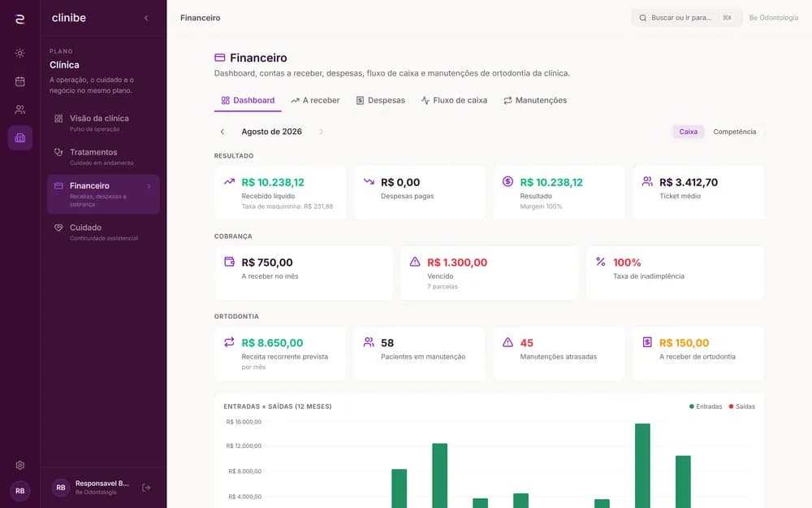The image size is (812, 508).
Task: Click the Be Odontologia clinic name
Action: click(x=773, y=18)
